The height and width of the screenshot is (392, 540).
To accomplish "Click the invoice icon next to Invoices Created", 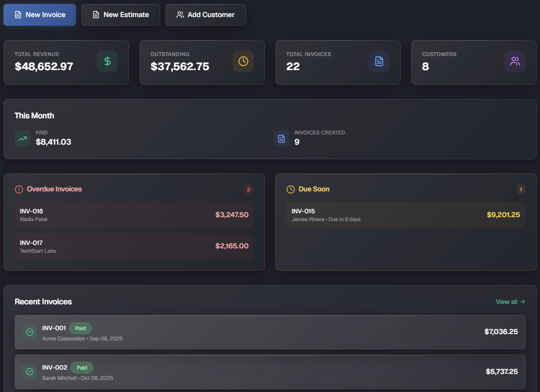I will point(281,138).
